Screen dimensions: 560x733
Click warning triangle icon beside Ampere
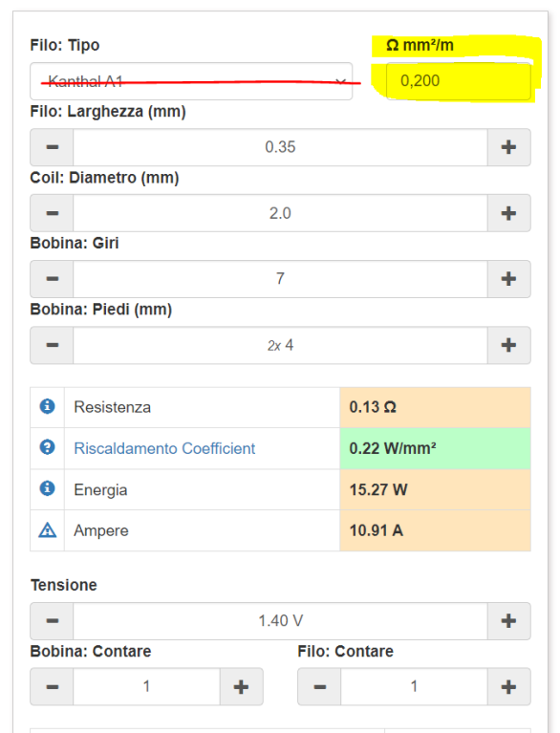(47, 530)
